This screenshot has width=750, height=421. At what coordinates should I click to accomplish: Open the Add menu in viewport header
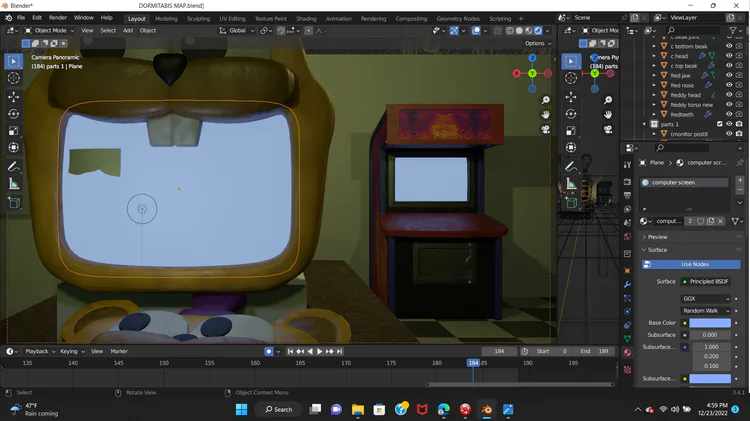point(128,31)
